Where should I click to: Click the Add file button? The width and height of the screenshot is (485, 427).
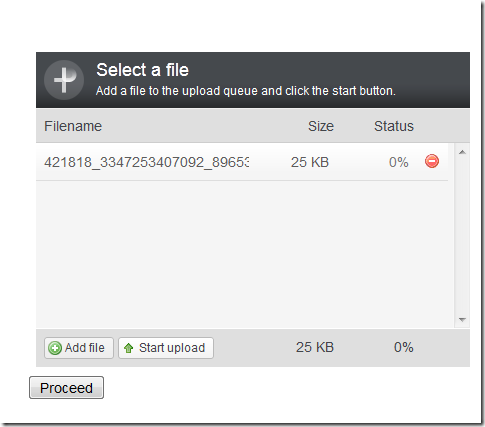tap(79, 348)
